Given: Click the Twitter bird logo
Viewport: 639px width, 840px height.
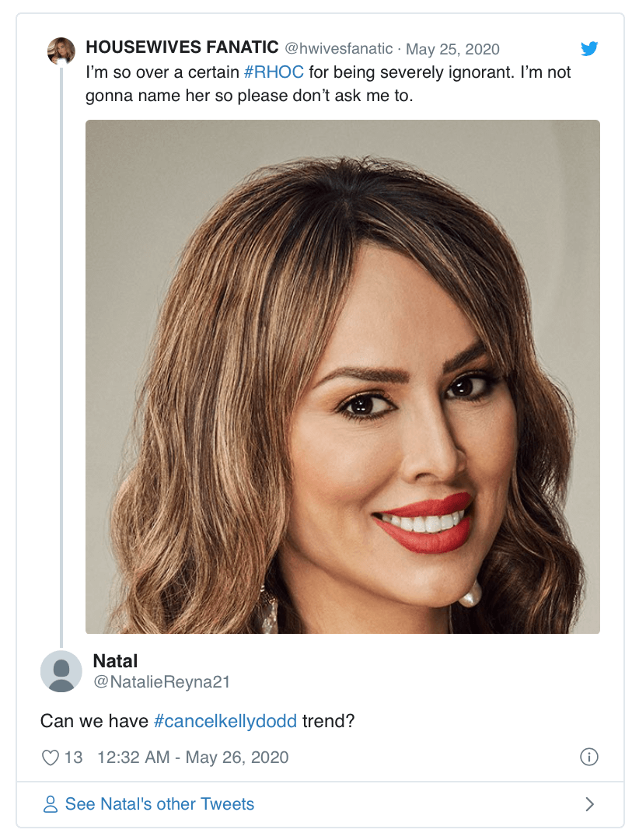Looking at the screenshot, I should 589,49.
